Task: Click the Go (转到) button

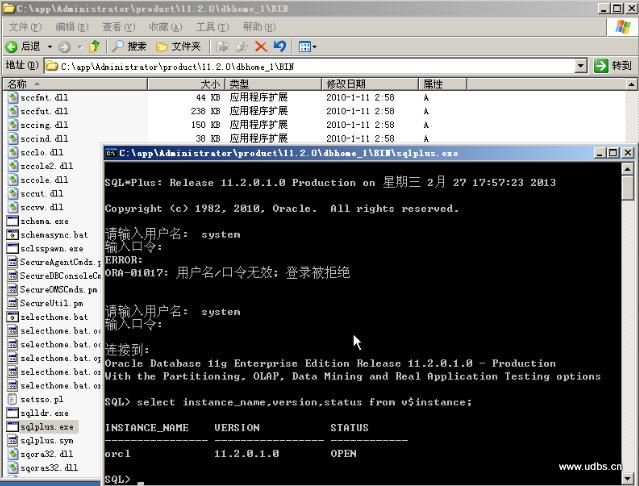Action: pos(613,66)
